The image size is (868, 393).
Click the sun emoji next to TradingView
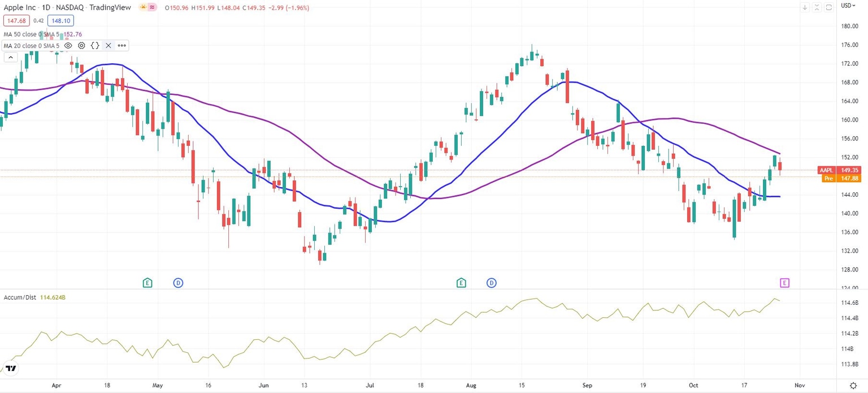click(x=144, y=7)
